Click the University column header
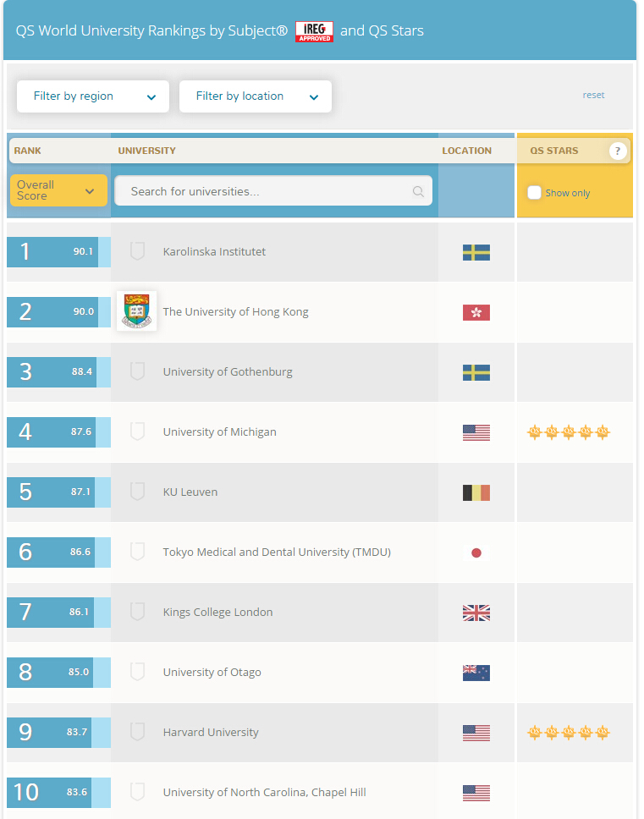The image size is (644, 819). coord(147,151)
